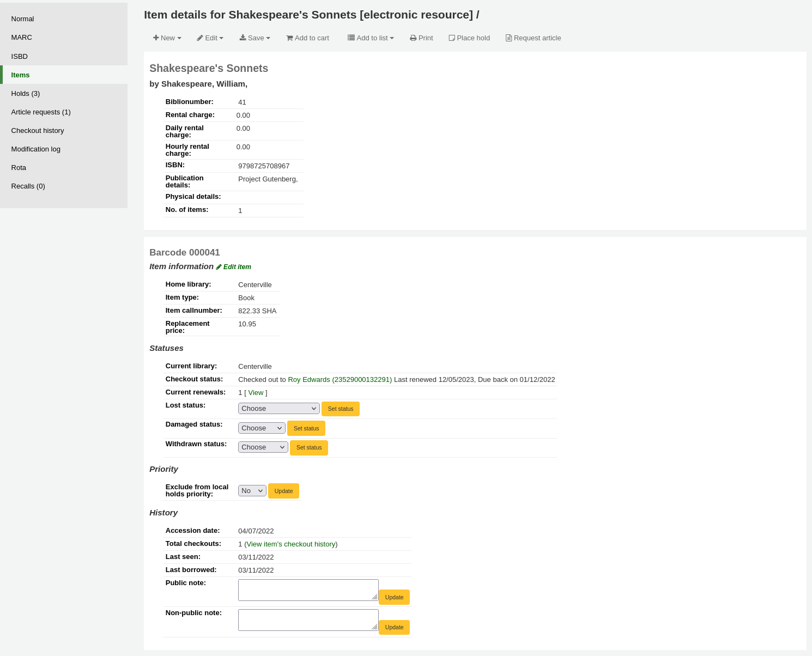
Task: Open patron Roy Edwards link
Action: pyautogui.click(x=340, y=380)
